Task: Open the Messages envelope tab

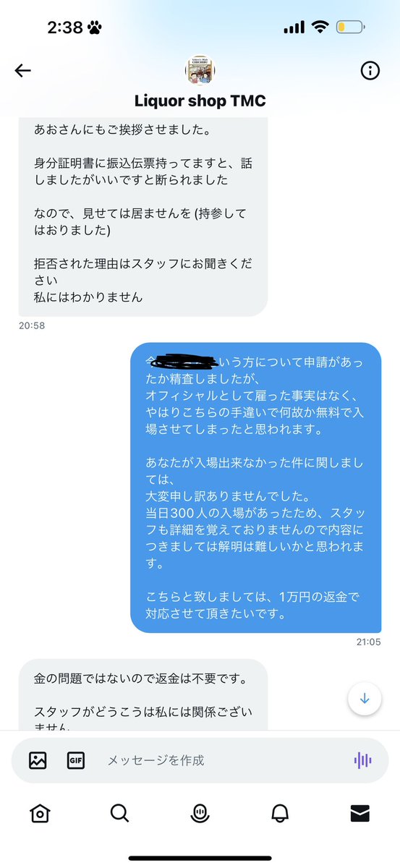Action: pos(359,814)
